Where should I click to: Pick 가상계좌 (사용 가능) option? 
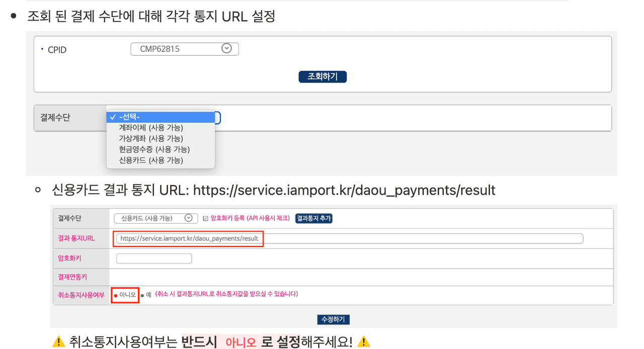coord(150,138)
